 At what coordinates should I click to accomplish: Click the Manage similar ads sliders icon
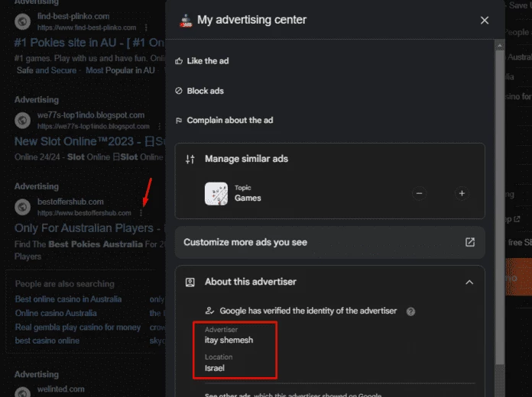[x=190, y=159]
